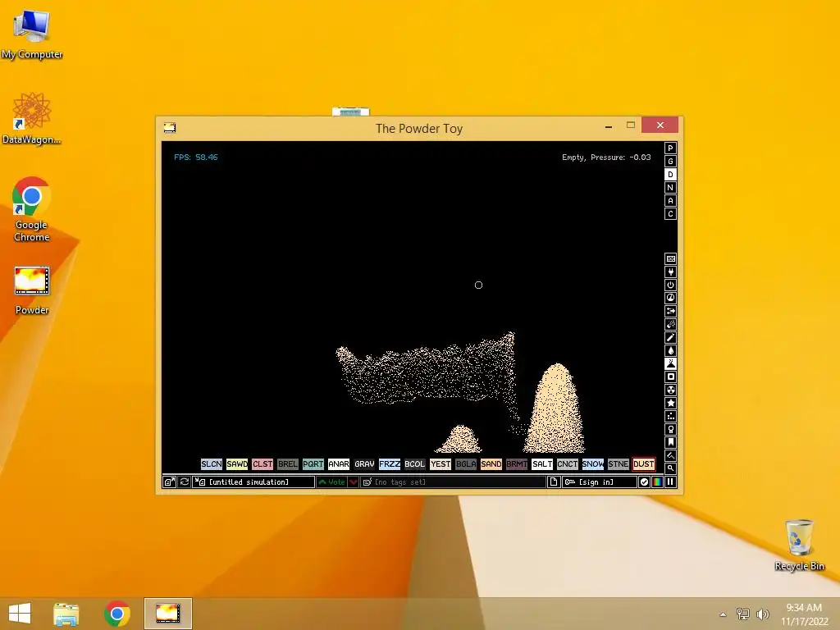Open the Powder desktop shortcut
The width and height of the screenshot is (840, 630).
32,290
